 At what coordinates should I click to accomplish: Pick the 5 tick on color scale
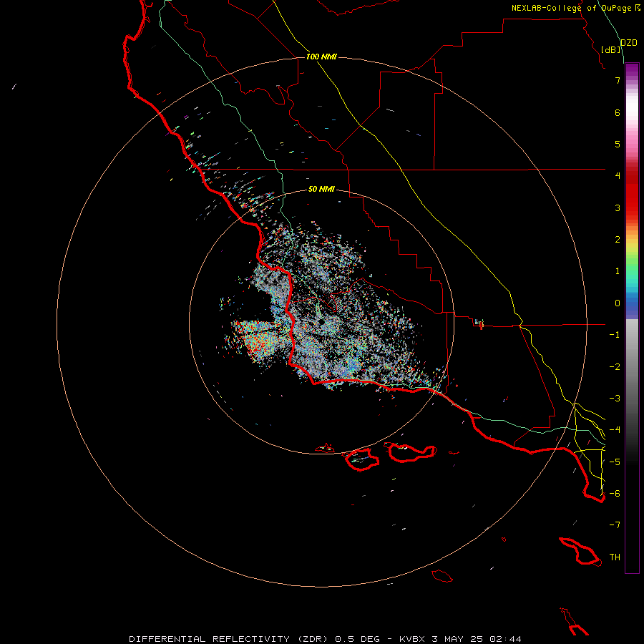618,144
